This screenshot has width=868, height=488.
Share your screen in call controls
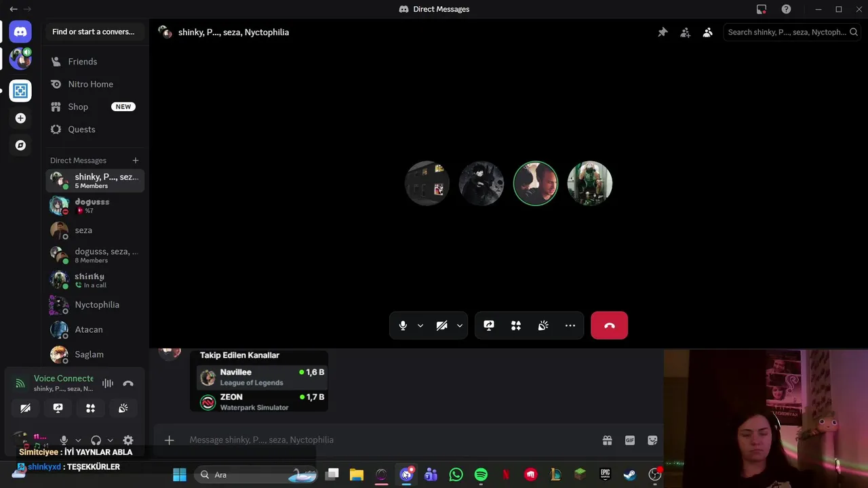pyautogui.click(x=489, y=325)
